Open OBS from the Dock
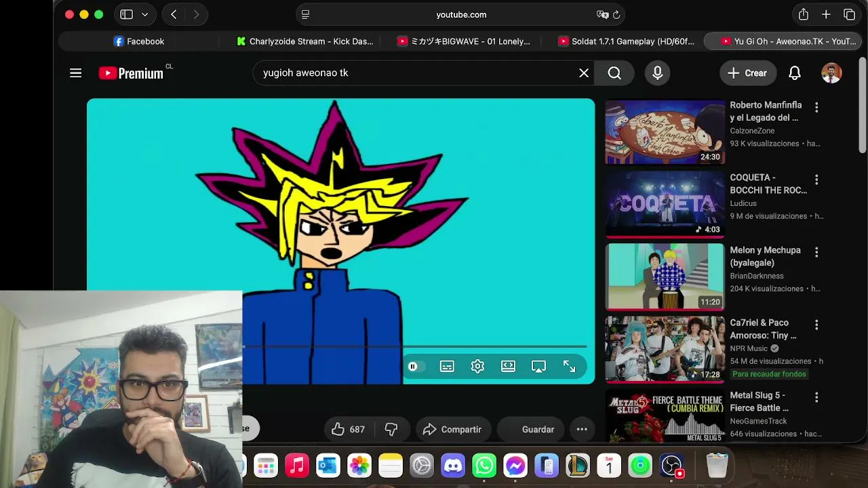This screenshot has width=868, height=488. (671, 466)
